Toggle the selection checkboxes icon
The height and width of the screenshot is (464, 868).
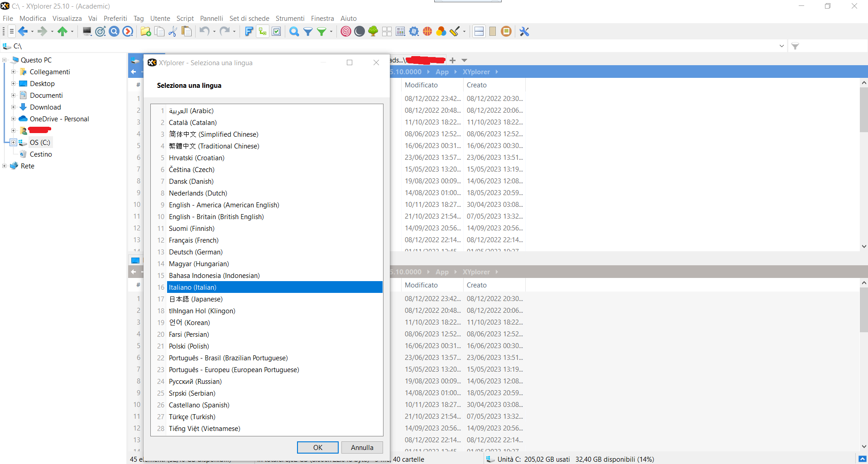(277, 31)
